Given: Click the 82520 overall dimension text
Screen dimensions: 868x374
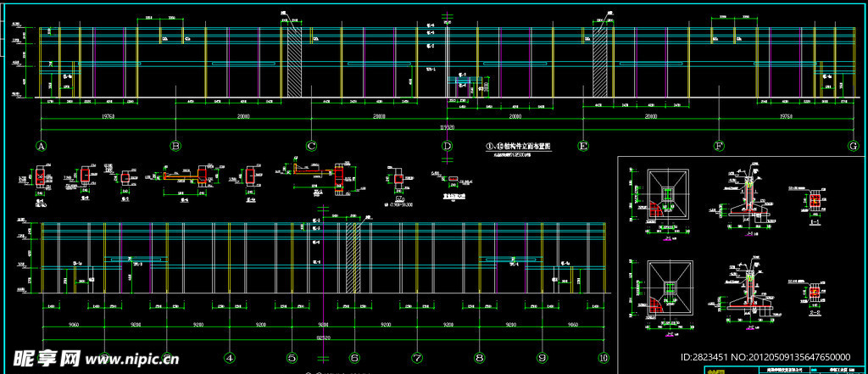Looking at the screenshot, I should [323, 338].
